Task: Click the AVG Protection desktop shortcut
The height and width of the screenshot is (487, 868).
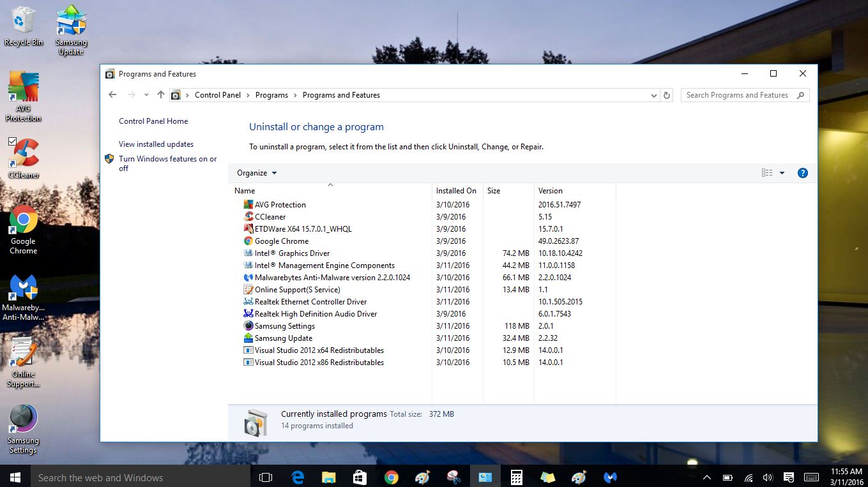Action: pyautogui.click(x=24, y=96)
